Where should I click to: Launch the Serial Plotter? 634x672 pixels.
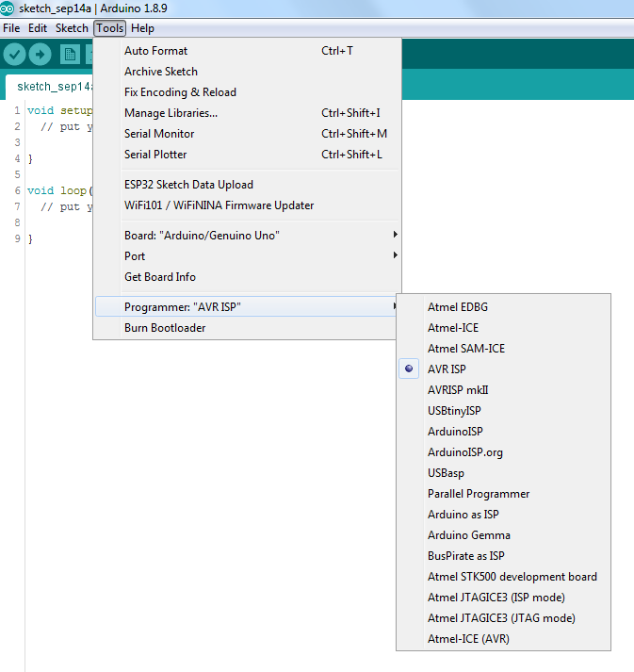[248, 155]
